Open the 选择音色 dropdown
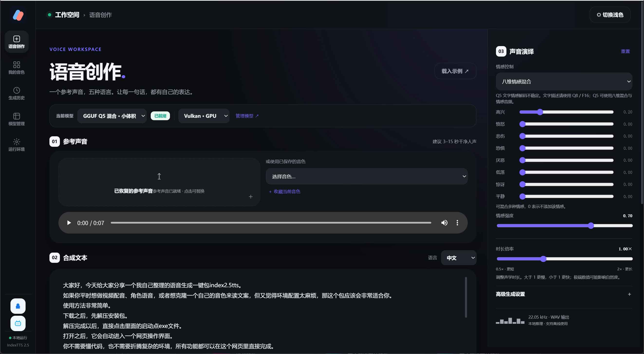Screen dimensions: 644x354 click(x=366, y=177)
